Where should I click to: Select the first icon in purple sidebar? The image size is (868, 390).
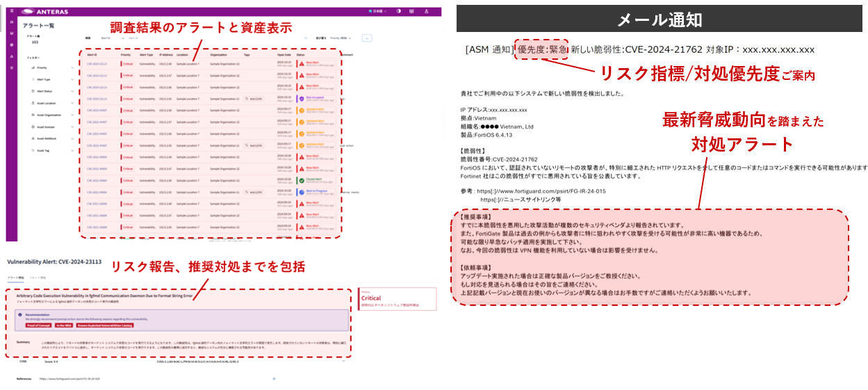(x=13, y=22)
